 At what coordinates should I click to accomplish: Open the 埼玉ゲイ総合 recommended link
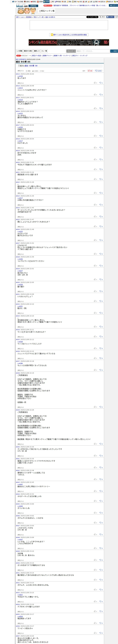pyautogui.click(x=36, y=56)
